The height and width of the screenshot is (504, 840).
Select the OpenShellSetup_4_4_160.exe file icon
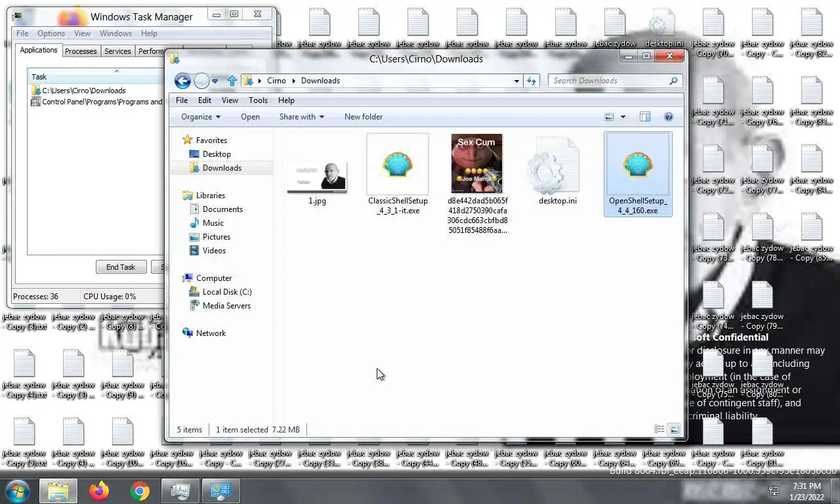pos(638,165)
